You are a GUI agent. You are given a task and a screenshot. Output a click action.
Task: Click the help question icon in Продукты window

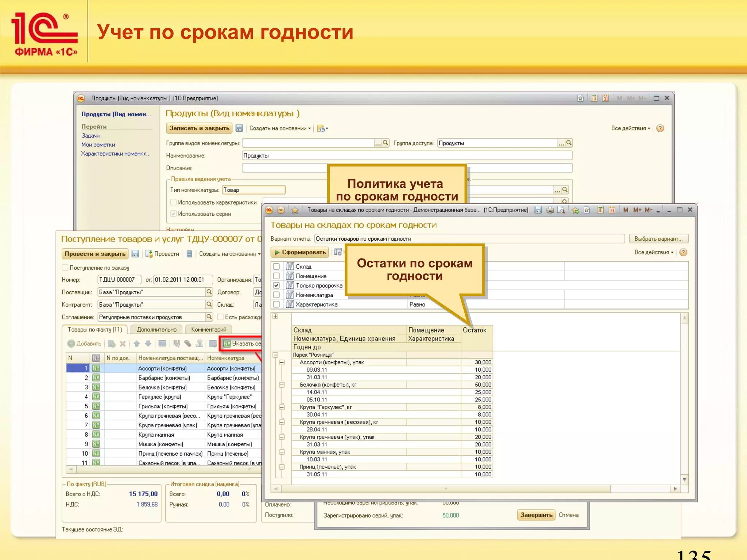pyautogui.click(x=660, y=128)
